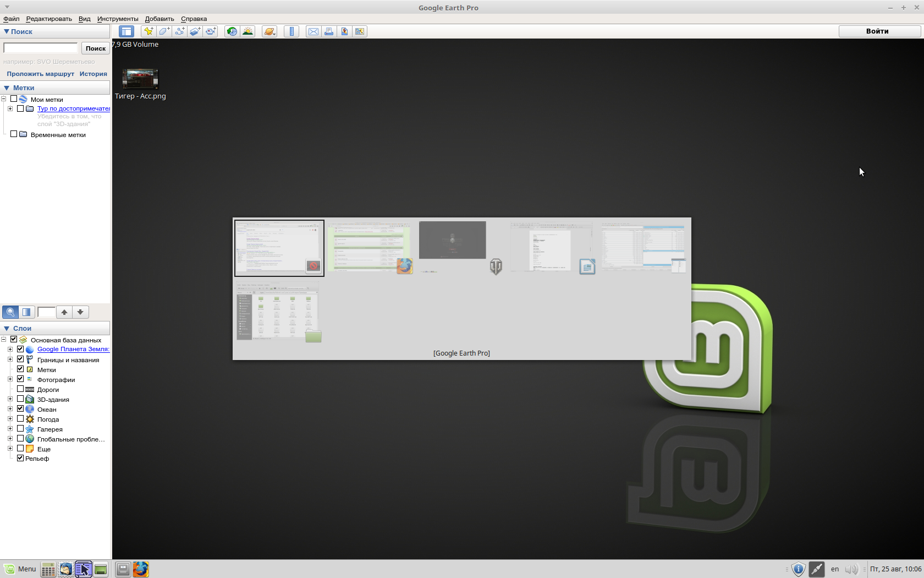Click the pen tool tray icon
This screenshot has width=924, height=578.
pos(817,569)
